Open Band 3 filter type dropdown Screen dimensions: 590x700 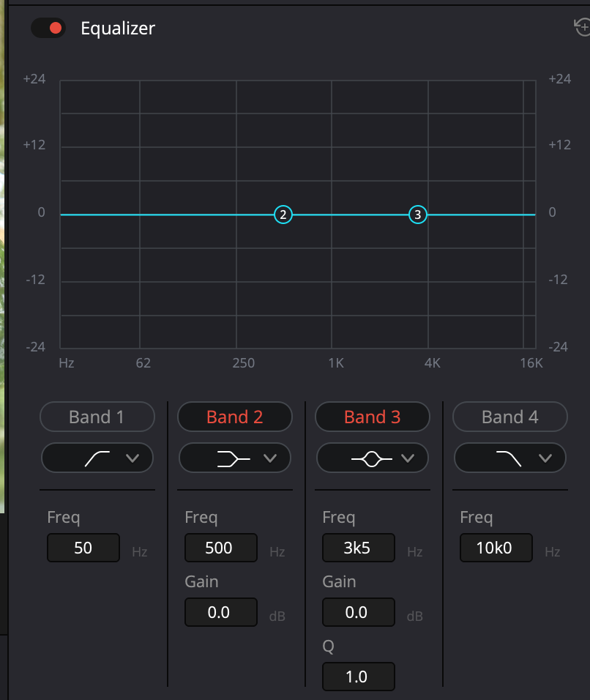pos(373,458)
